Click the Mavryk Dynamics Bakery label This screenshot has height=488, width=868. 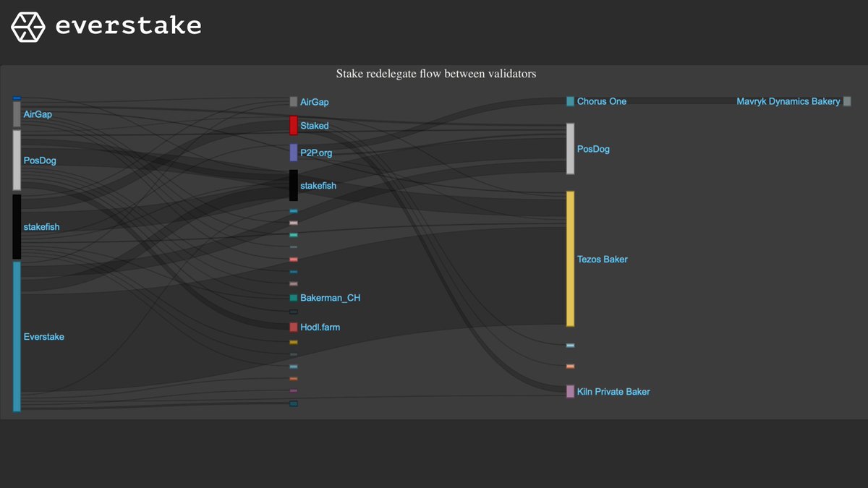click(788, 101)
